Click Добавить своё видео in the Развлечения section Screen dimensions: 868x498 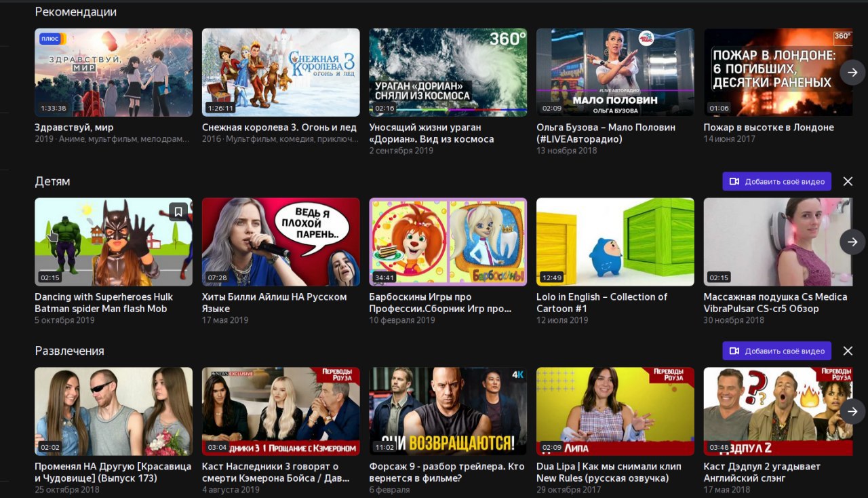coord(777,351)
